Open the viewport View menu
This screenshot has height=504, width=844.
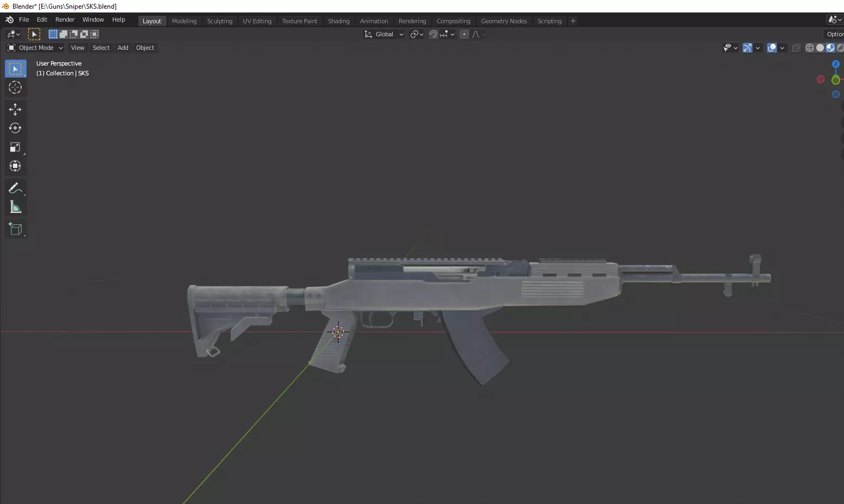[78, 48]
